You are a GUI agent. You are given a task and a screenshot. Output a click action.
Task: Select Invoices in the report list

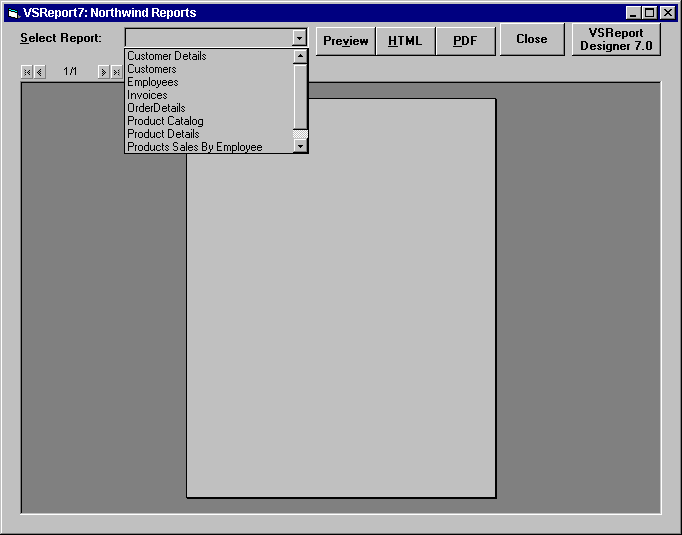[x=210, y=95]
